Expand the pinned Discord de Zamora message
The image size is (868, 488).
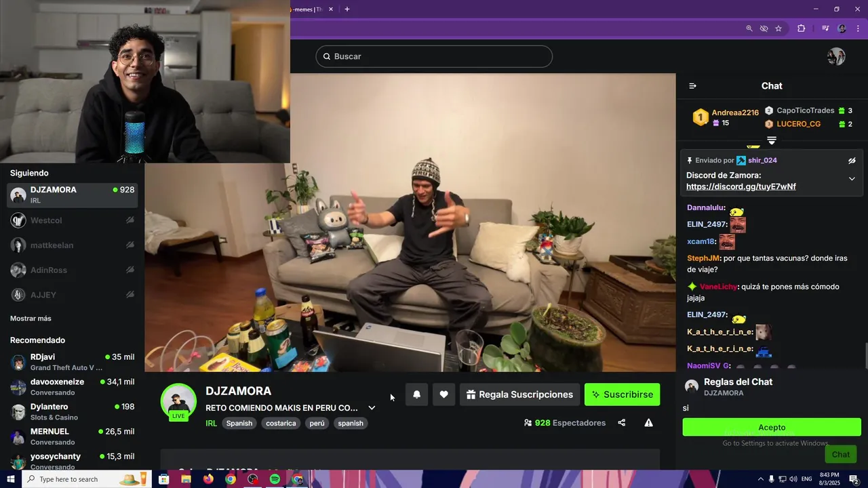pos(852,179)
